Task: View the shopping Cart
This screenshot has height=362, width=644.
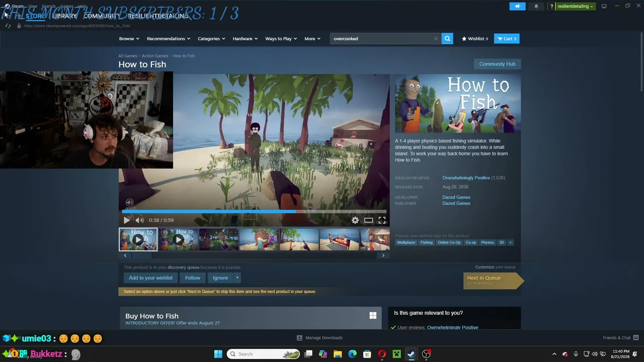Action: pos(507,39)
